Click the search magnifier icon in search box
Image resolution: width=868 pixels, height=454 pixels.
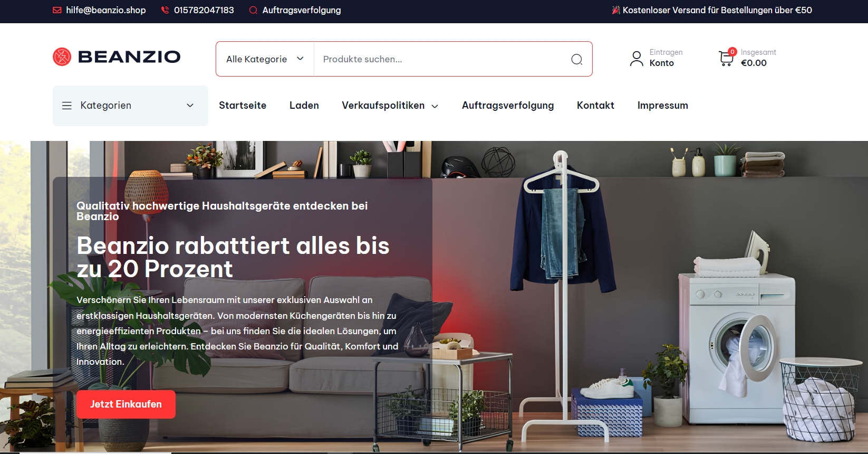click(x=577, y=59)
